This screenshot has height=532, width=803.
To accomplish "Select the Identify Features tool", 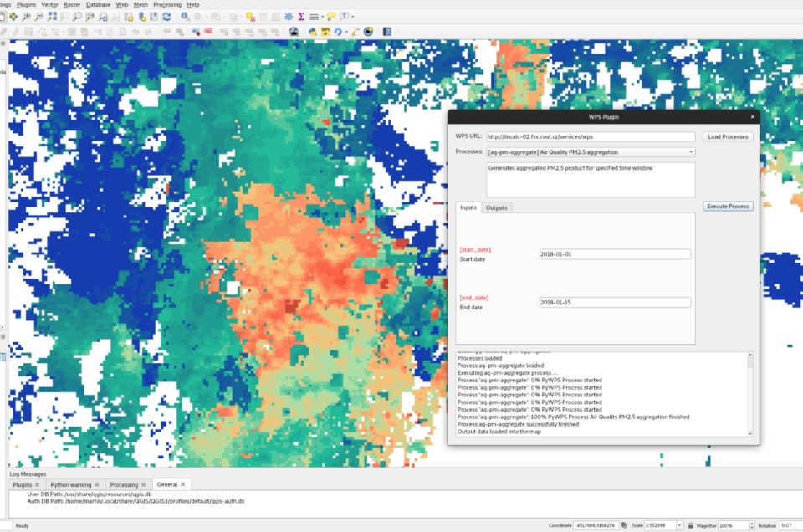I will point(185,17).
